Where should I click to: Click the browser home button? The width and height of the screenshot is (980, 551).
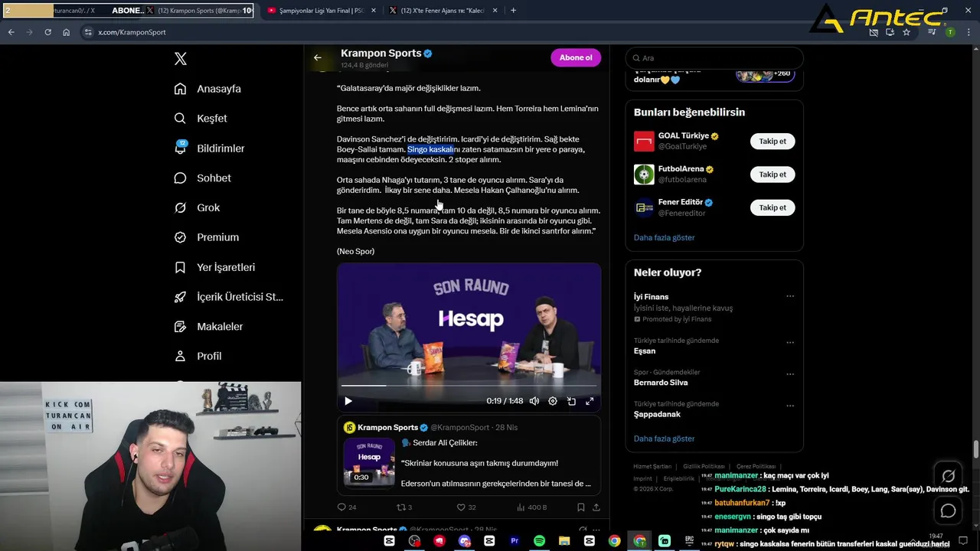tap(67, 32)
